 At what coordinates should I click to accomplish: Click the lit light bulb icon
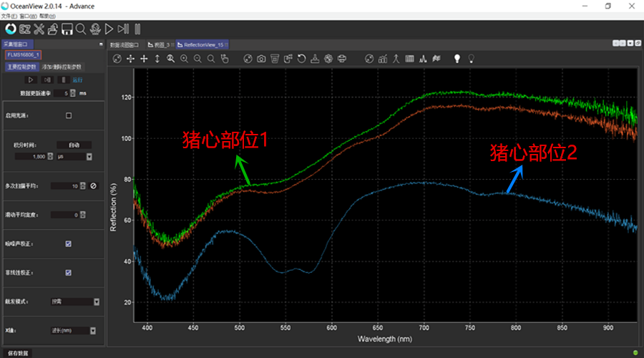tap(457, 59)
